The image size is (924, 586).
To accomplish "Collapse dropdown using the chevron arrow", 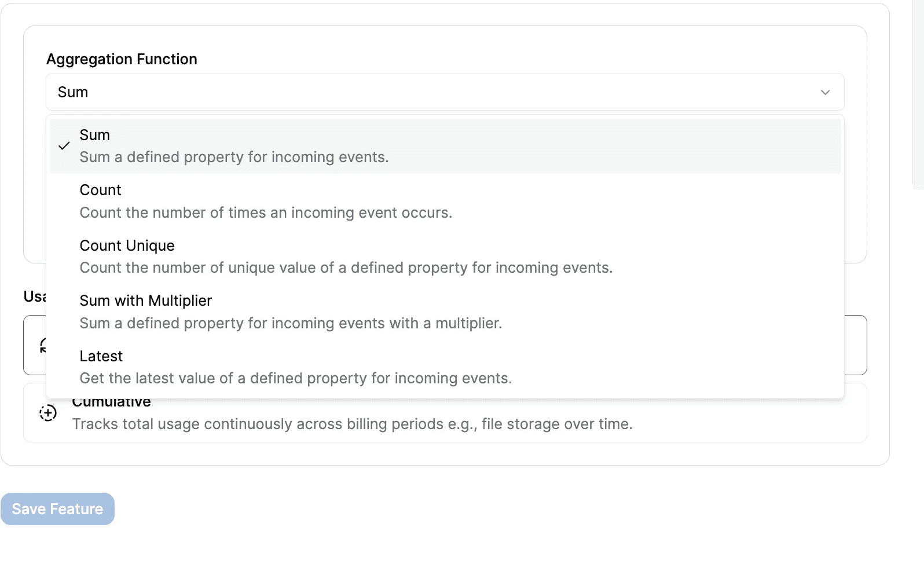I will click(825, 93).
